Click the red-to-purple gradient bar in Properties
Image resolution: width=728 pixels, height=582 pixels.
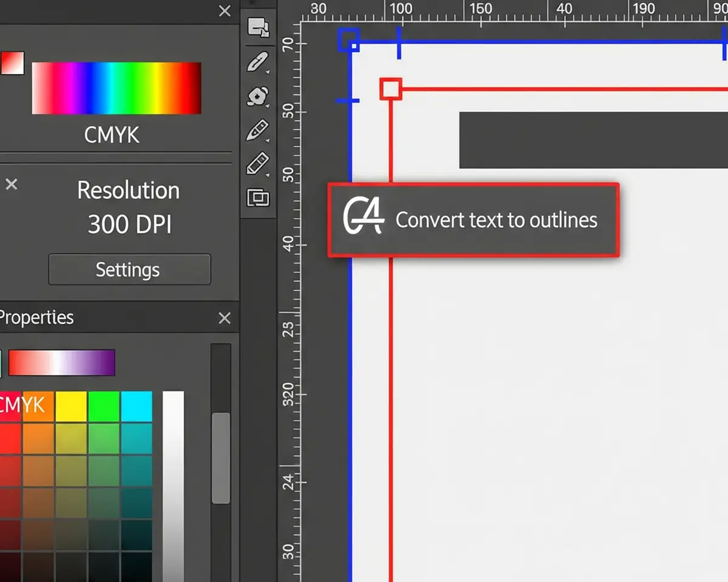[x=61, y=363]
